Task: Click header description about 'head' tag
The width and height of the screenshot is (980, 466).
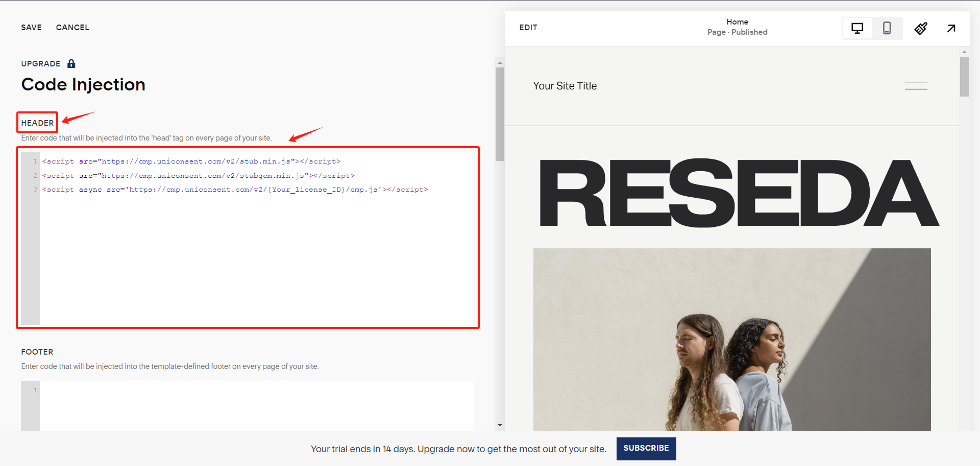Action: (x=146, y=138)
